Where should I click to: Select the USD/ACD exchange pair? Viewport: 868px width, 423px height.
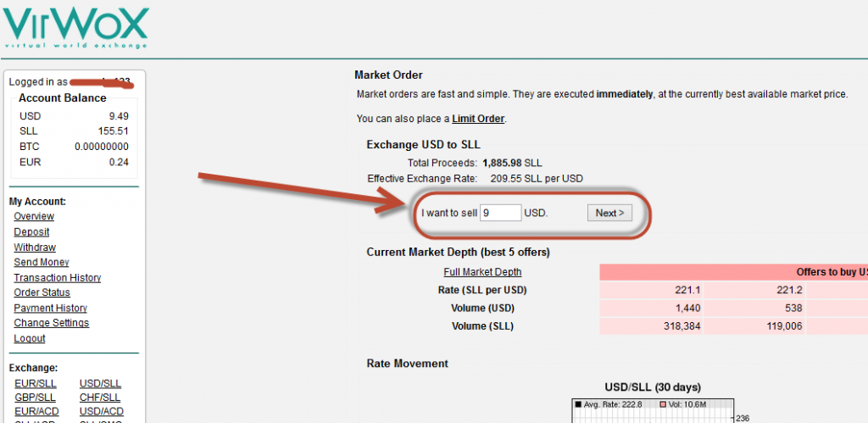[102, 411]
